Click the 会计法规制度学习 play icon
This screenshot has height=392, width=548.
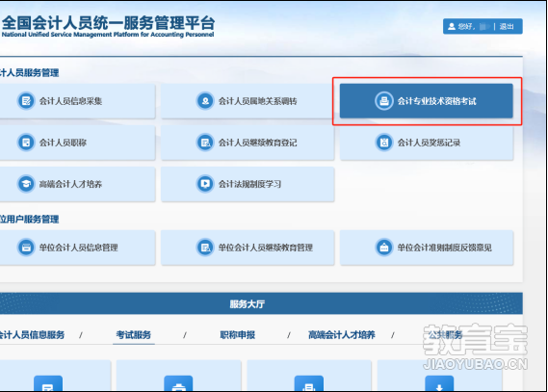pos(205,184)
